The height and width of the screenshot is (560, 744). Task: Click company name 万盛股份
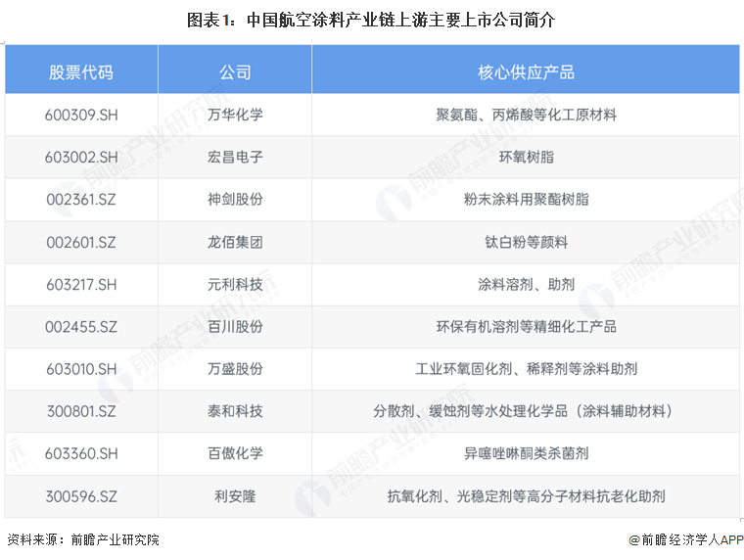point(235,368)
